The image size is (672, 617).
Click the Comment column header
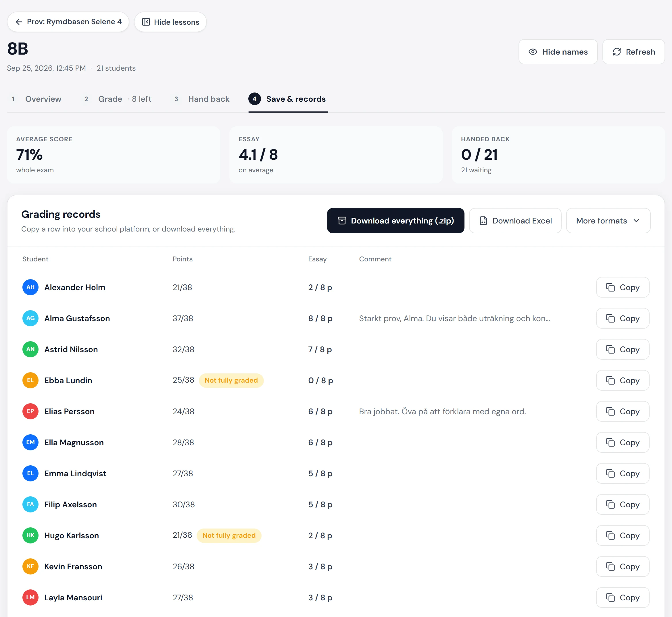[375, 259]
